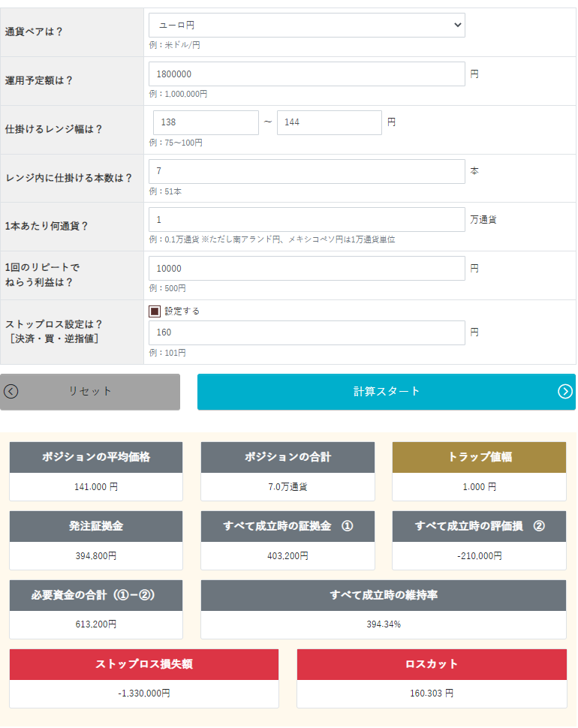Click the example hint 例：米ドル/円
The height and width of the screenshot is (728, 578).
[x=175, y=45]
